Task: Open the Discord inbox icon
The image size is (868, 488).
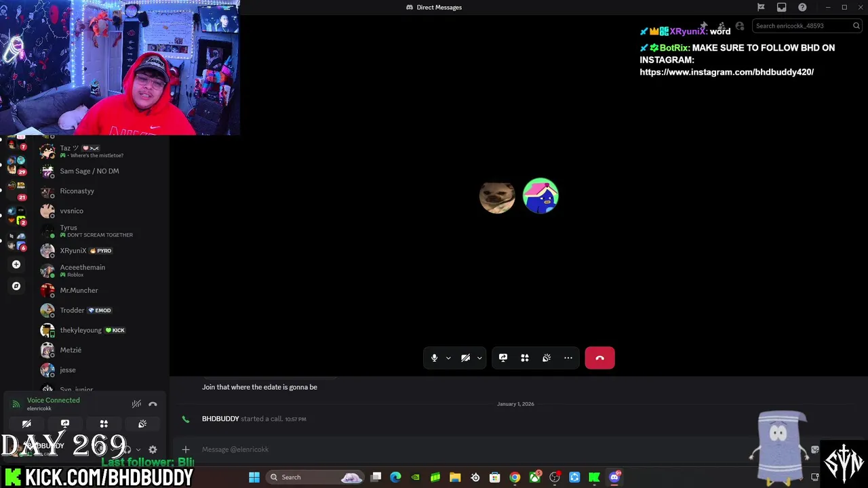Action: 781,7
